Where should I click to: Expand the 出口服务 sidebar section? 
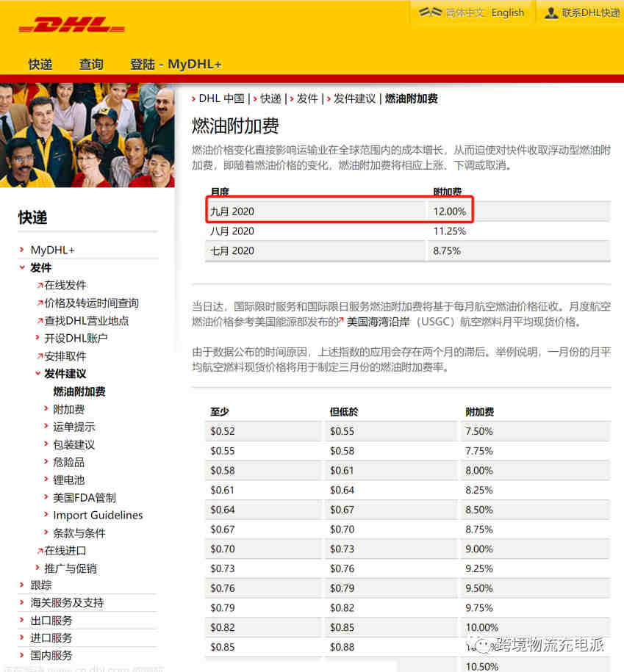pyautogui.click(x=51, y=621)
